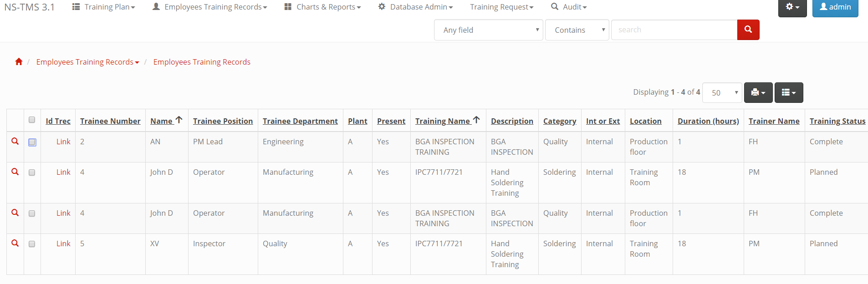Click the home icon in breadcrumb
The height and width of the screenshot is (284, 868).
click(x=19, y=62)
